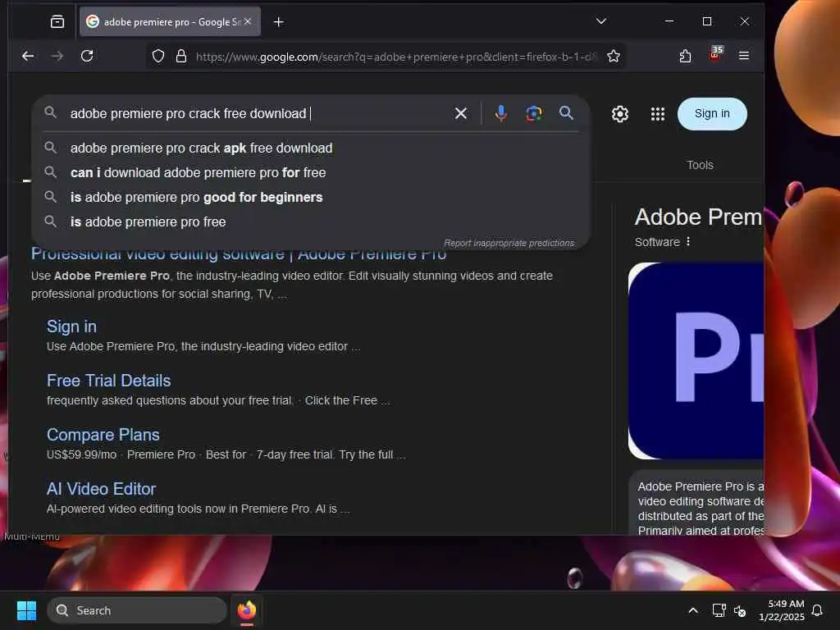This screenshot has height=630, width=840.
Task: Open the clock showing 5:49 AM
Action: 781,610
